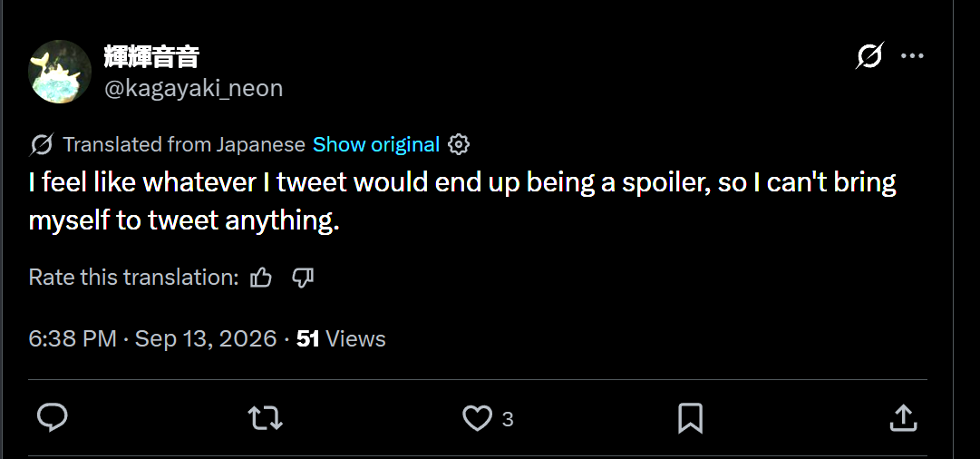Like the tweet with the heart icon

(478, 418)
